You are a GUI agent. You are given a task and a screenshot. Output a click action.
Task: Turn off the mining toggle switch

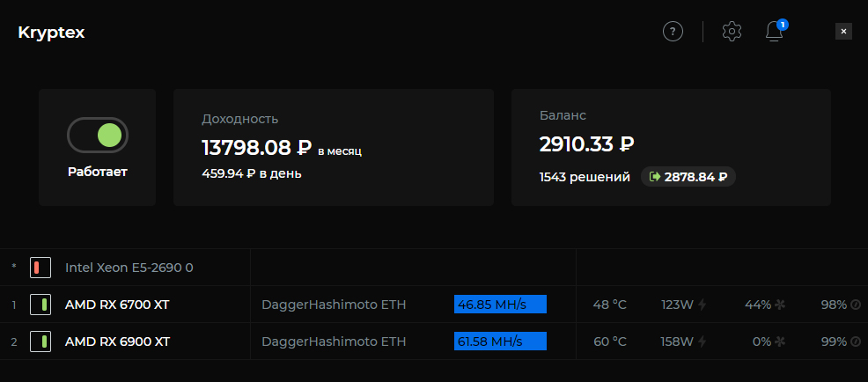point(98,135)
